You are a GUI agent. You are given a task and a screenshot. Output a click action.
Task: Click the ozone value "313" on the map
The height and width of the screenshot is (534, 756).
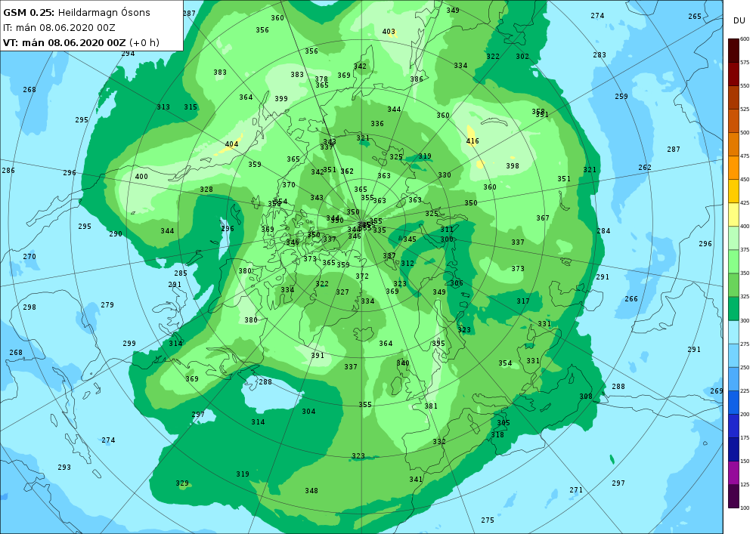(163, 107)
